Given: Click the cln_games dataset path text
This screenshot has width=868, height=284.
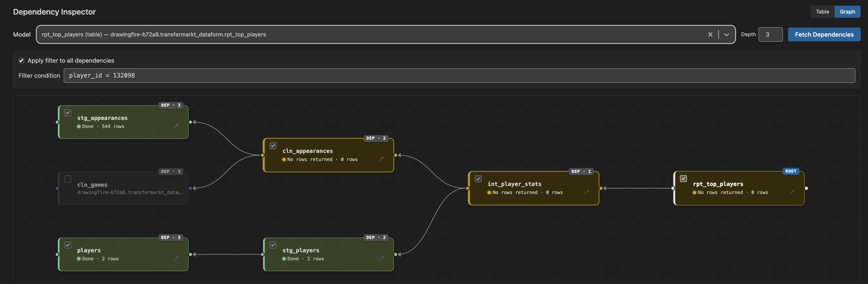Looking at the screenshot, I should click(x=129, y=192).
